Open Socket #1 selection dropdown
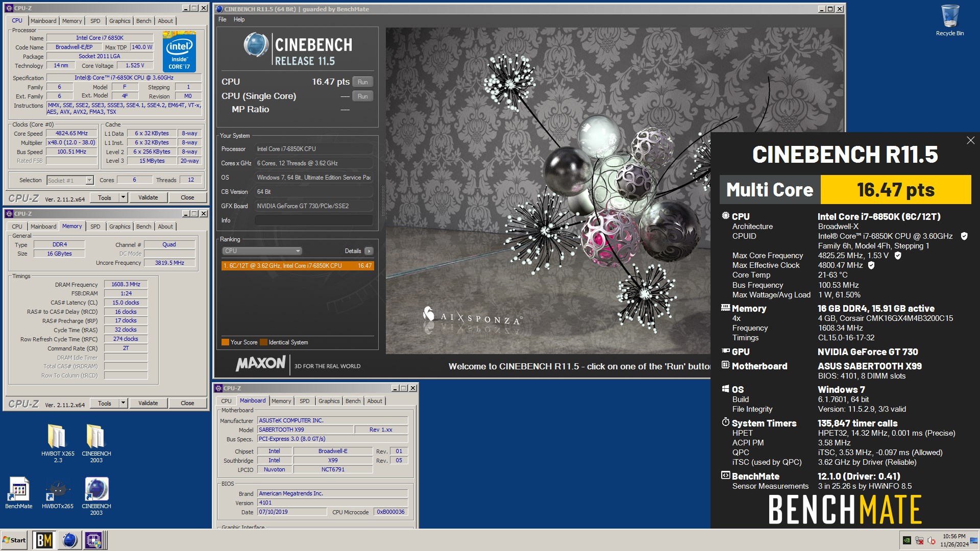 [x=70, y=180]
